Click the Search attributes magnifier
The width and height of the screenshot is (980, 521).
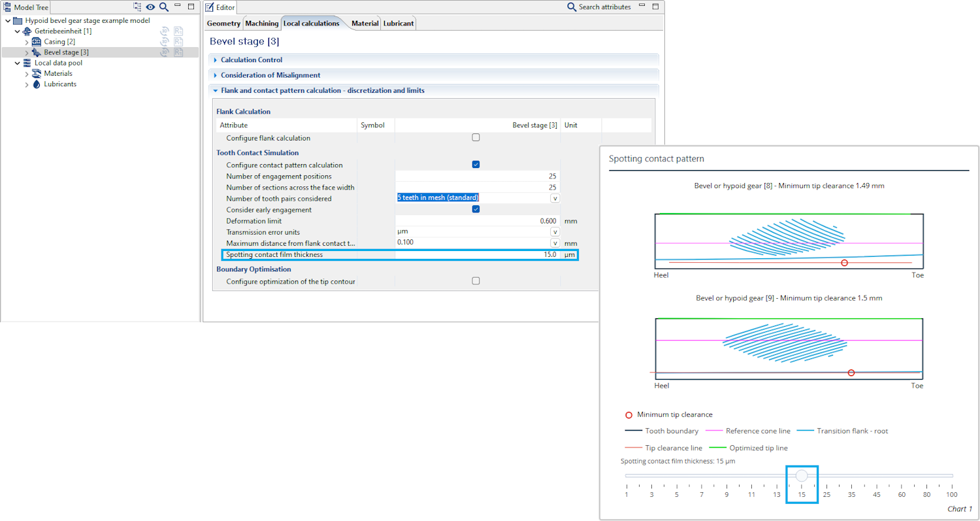point(572,7)
